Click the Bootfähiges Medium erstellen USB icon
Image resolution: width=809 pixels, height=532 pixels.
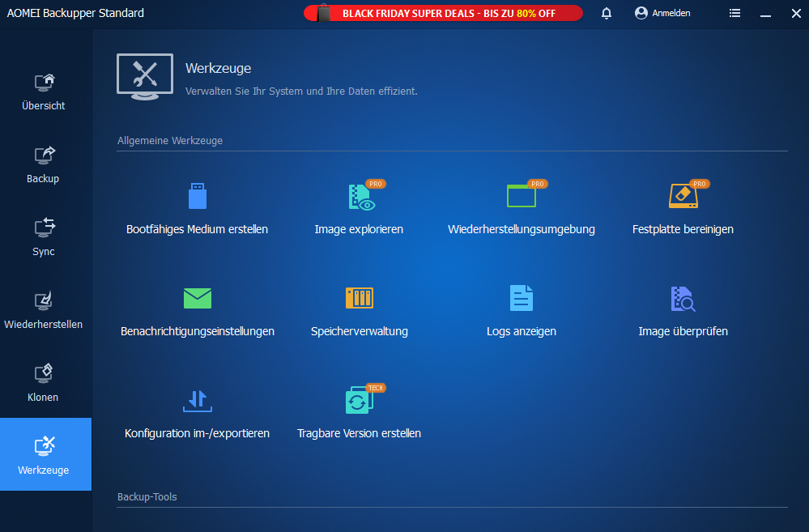pyautogui.click(x=197, y=196)
